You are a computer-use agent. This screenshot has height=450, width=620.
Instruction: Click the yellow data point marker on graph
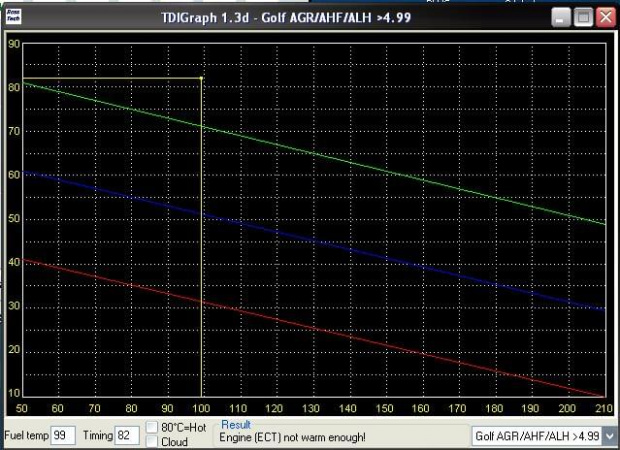[x=201, y=78]
